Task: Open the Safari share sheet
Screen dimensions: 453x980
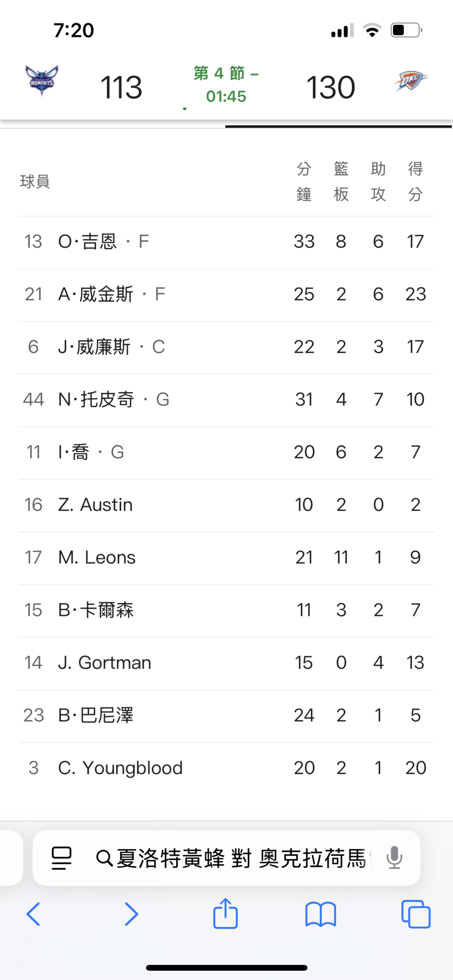Action: click(226, 913)
